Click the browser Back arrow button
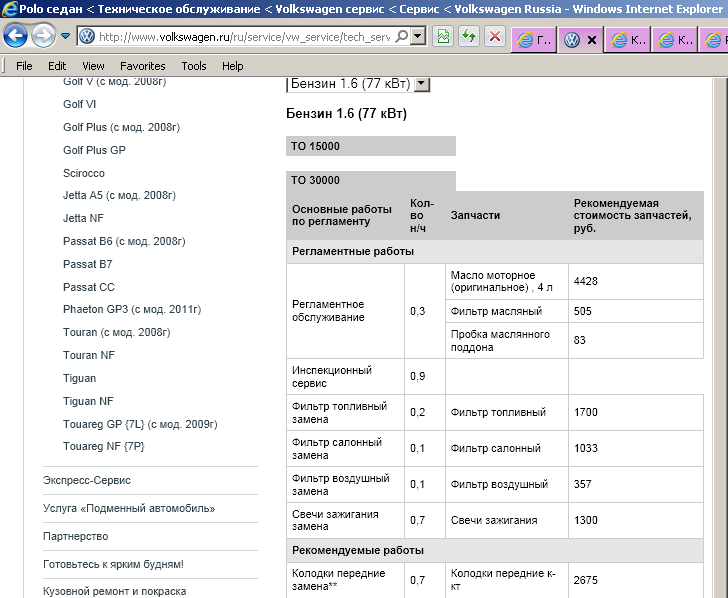 pyautogui.click(x=16, y=37)
